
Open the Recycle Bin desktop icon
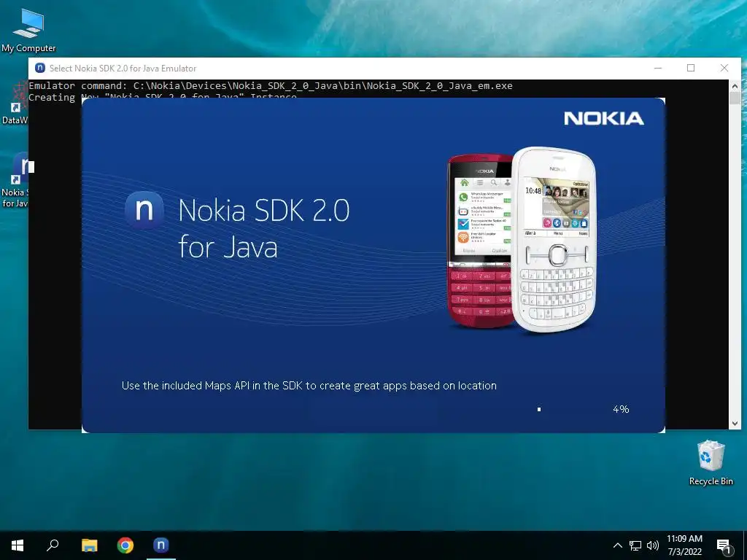(711, 463)
